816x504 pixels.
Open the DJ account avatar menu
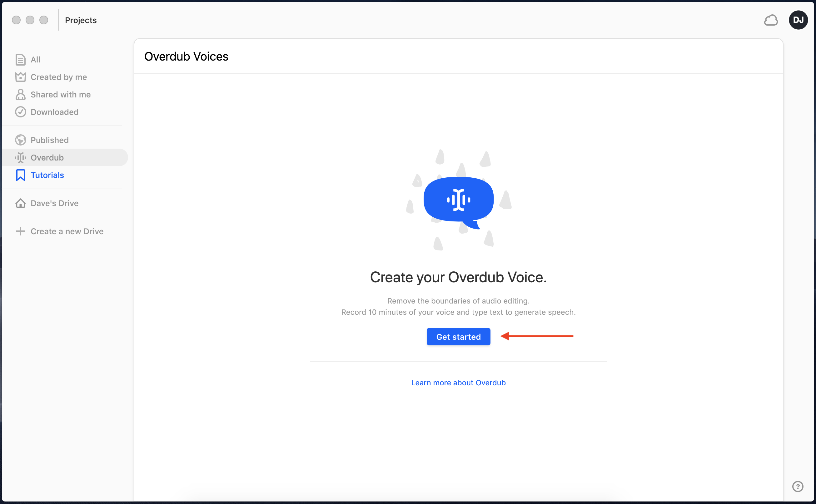[798, 20]
